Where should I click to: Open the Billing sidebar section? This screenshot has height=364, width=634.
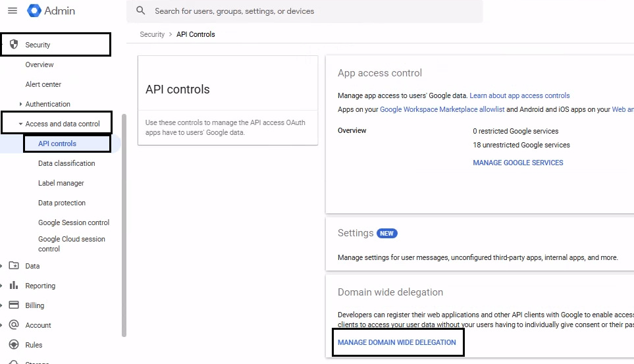pyautogui.click(x=34, y=306)
